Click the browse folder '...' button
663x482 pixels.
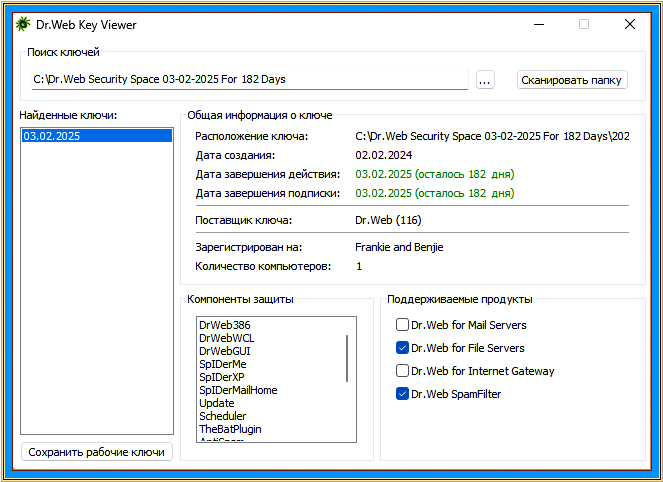click(x=485, y=79)
